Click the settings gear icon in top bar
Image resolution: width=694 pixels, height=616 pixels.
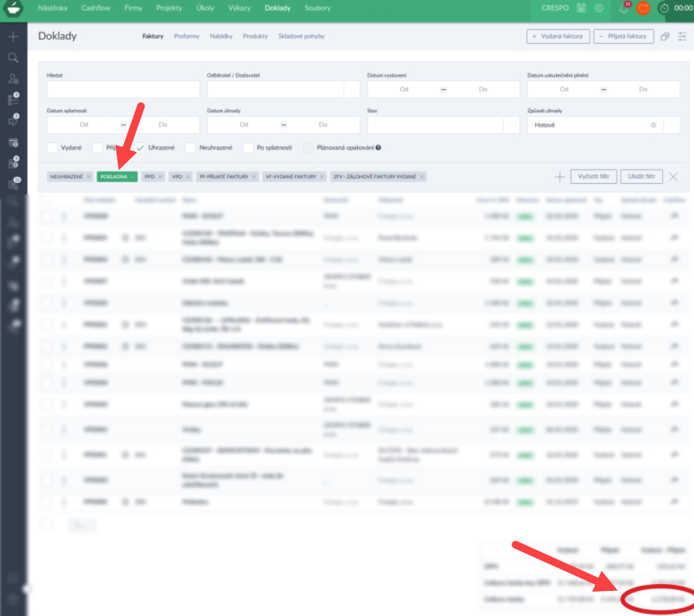(x=599, y=8)
